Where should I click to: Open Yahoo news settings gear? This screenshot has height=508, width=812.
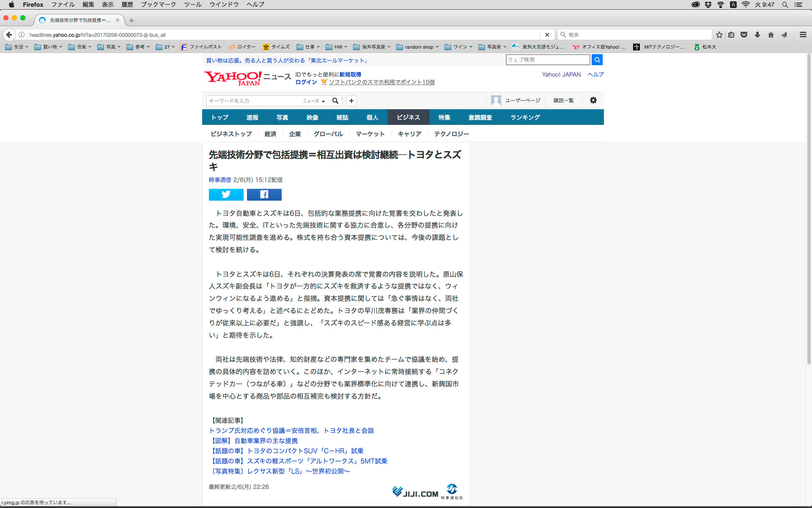[593, 100]
